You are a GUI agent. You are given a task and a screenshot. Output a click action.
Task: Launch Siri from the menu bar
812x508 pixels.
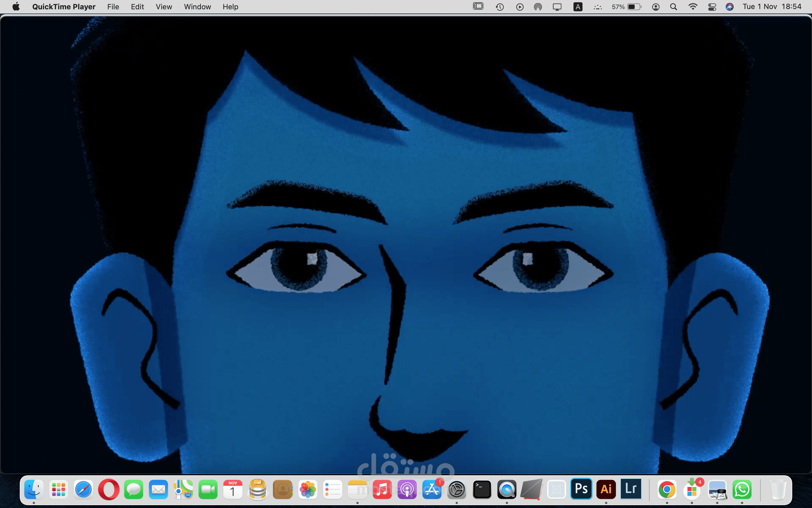(x=729, y=7)
